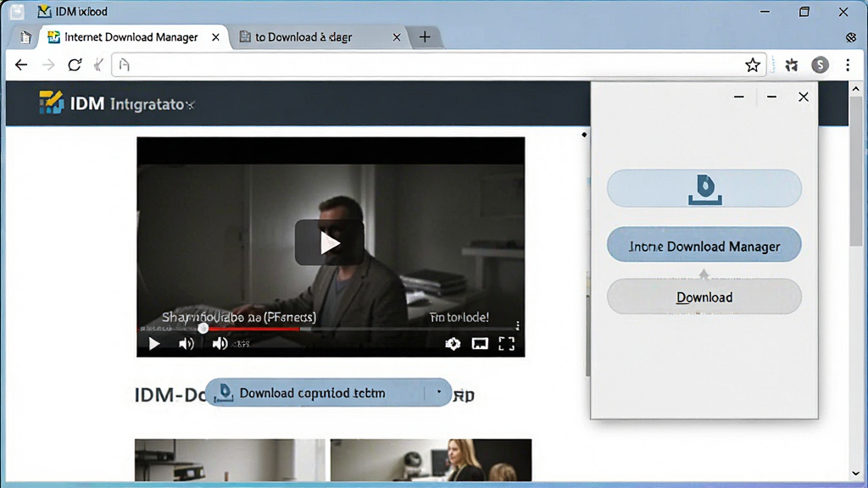Enter fullscreen in the video player
Image resolution: width=868 pixels, height=488 pixels.
[507, 344]
